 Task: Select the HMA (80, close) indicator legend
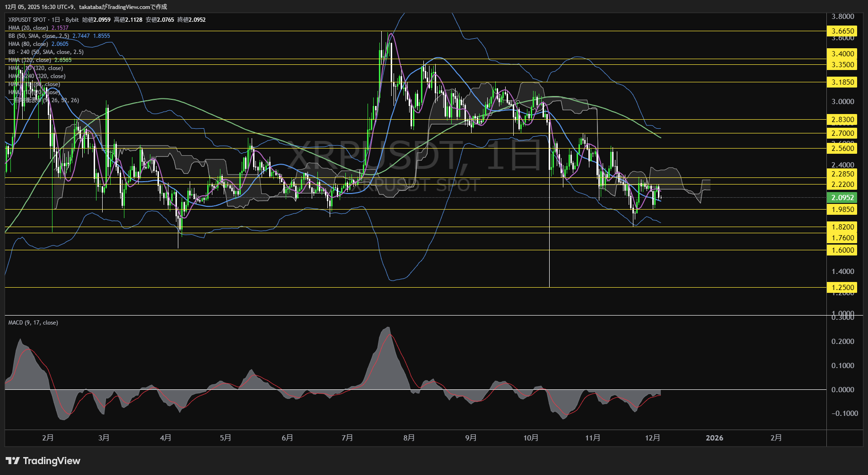[x=28, y=44]
